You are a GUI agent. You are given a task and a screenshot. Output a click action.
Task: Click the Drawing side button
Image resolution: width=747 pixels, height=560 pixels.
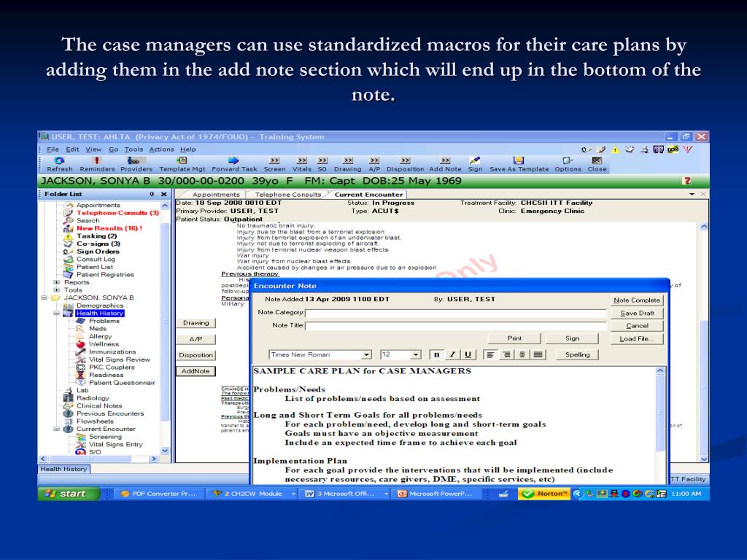(x=196, y=323)
